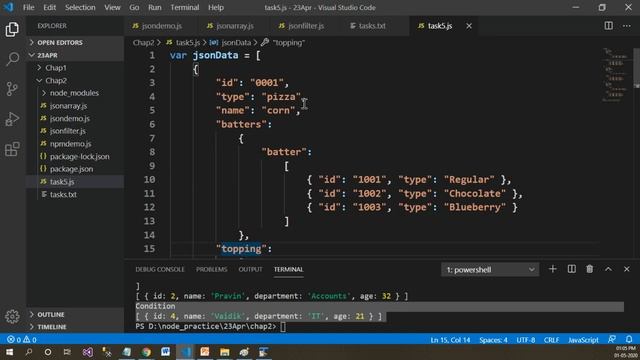Screen dimensions: 640x360
Task: Open package-lock.json in the explorer
Action: click(79, 156)
